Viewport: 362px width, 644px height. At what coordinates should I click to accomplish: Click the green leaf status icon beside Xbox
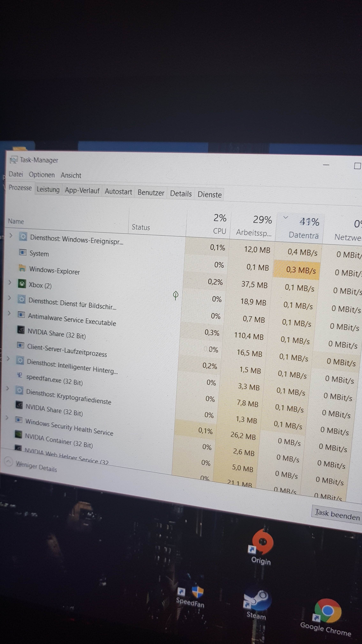coord(176,295)
